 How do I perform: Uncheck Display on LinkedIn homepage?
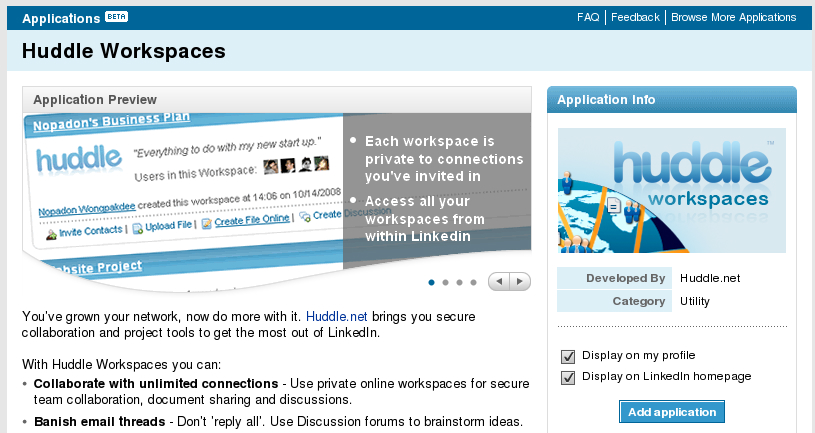568,377
